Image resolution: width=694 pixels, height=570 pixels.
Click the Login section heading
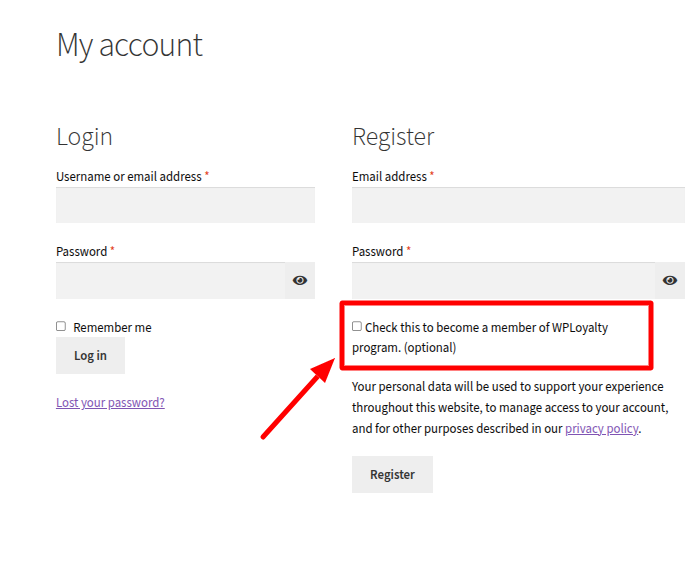click(x=84, y=137)
